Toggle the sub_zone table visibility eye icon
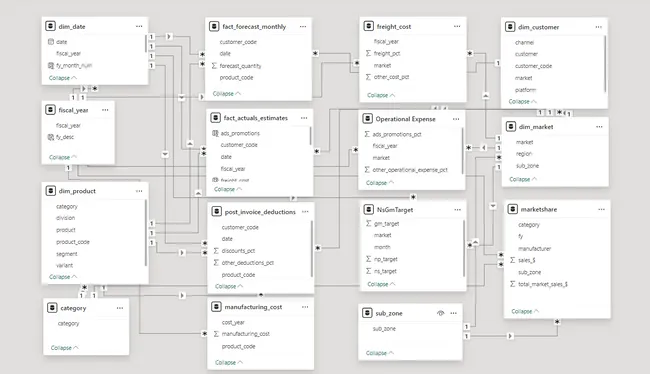Screen dimensions: 650x374 pos(441,313)
